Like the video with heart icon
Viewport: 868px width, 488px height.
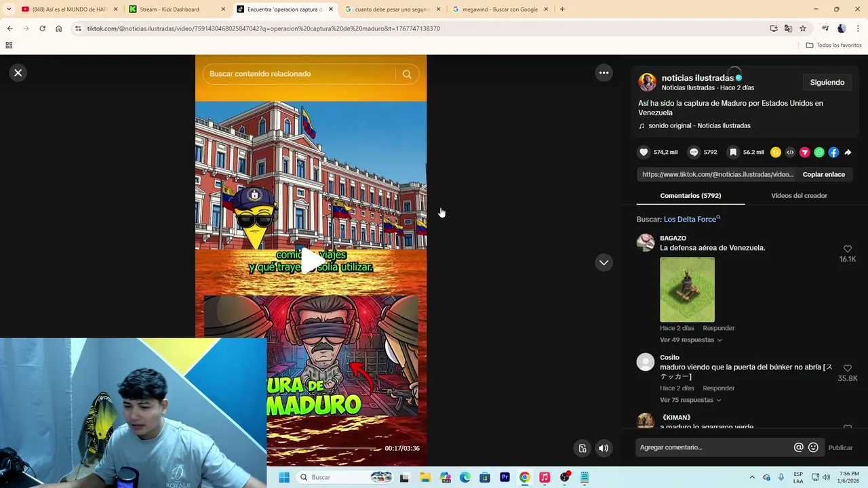coord(644,152)
